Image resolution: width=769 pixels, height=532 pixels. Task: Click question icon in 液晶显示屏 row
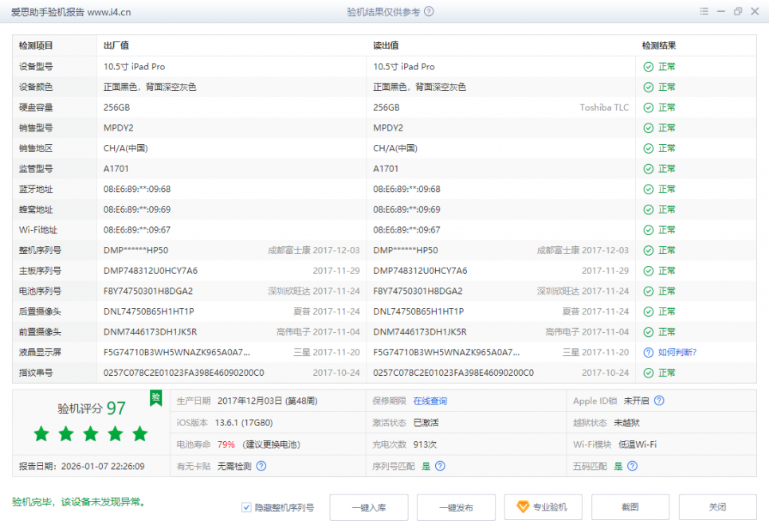pos(649,352)
